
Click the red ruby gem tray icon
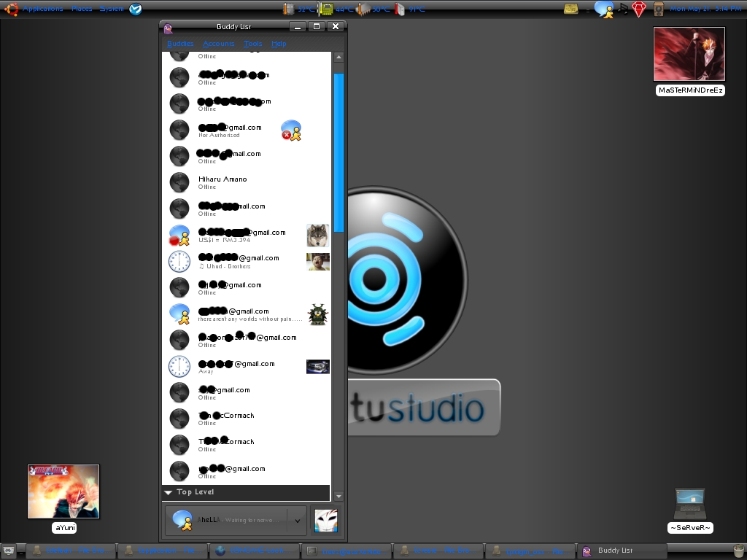639,9
